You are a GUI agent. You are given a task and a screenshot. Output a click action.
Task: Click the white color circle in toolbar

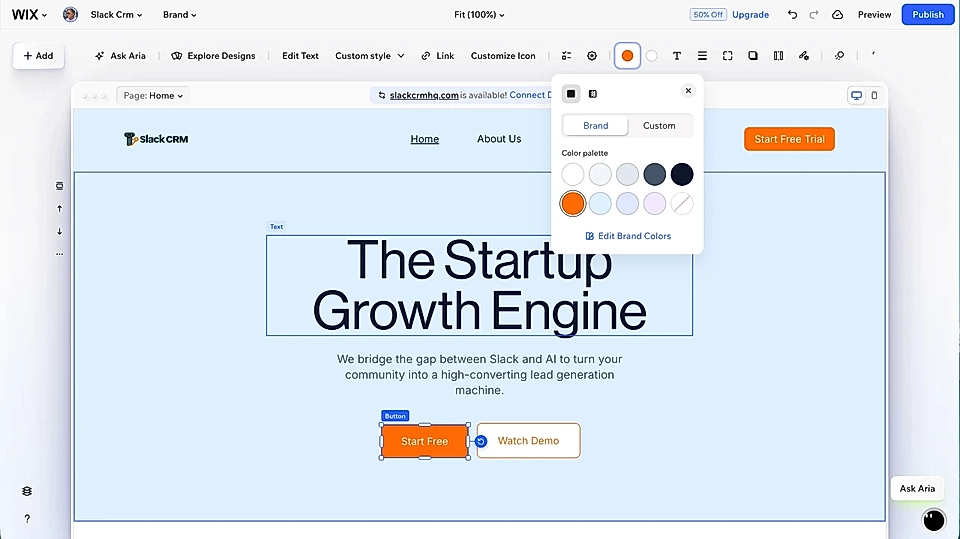(x=651, y=56)
